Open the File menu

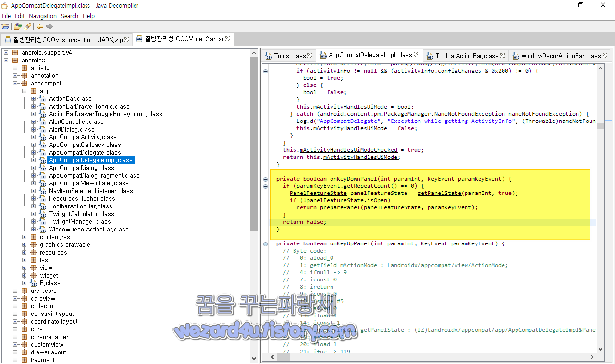pyautogui.click(x=6, y=16)
